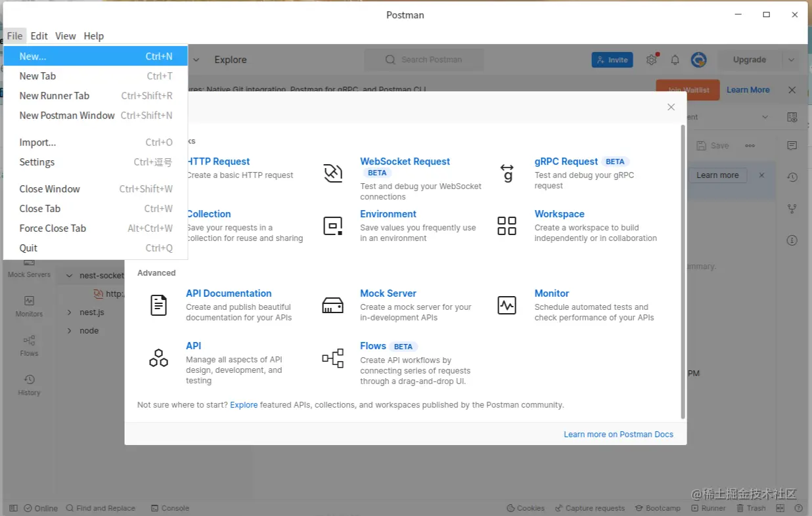Open Mock Servers in the sidebar
812x516 pixels.
pos(29,269)
